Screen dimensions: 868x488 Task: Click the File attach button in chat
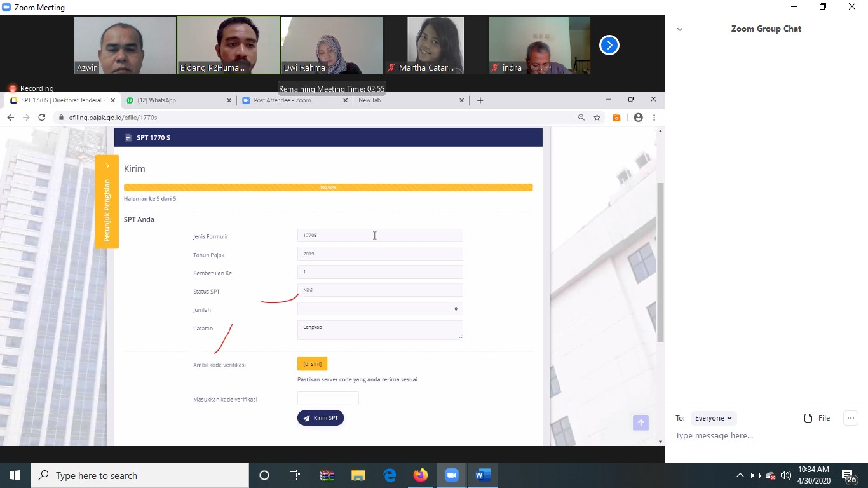coord(817,418)
